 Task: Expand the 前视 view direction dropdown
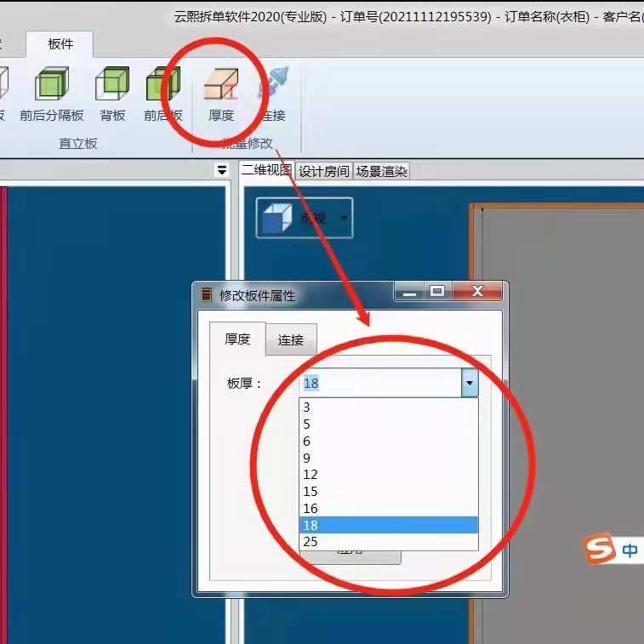344,219
